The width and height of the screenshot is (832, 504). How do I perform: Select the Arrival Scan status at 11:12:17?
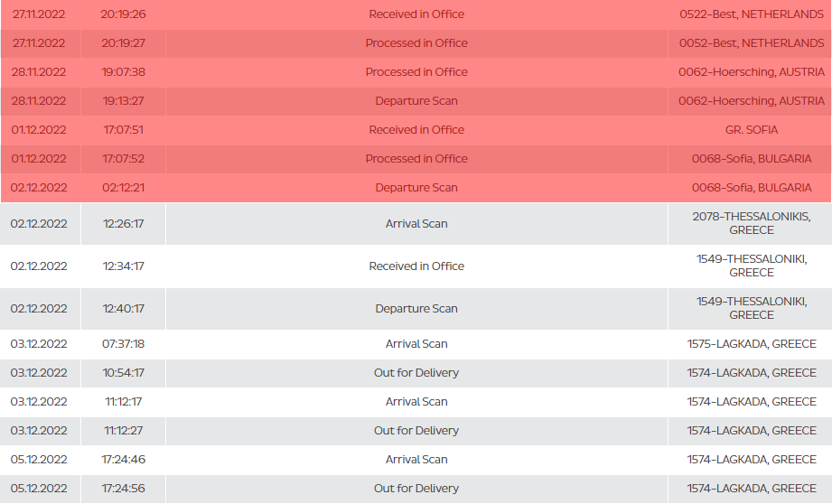[x=416, y=402]
